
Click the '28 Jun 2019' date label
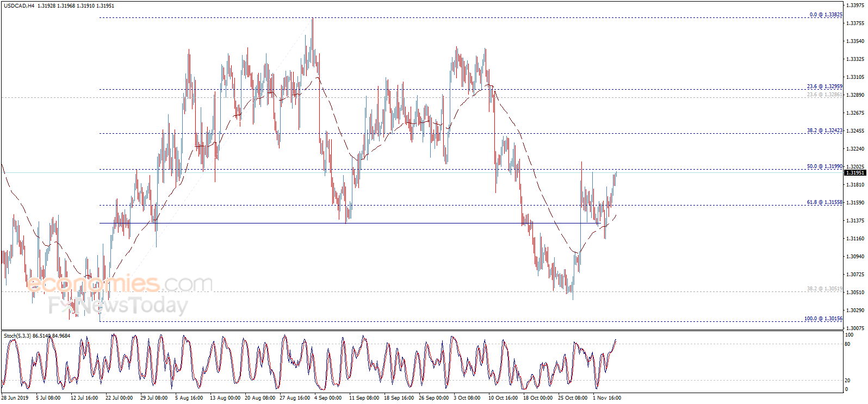(15, 398)
